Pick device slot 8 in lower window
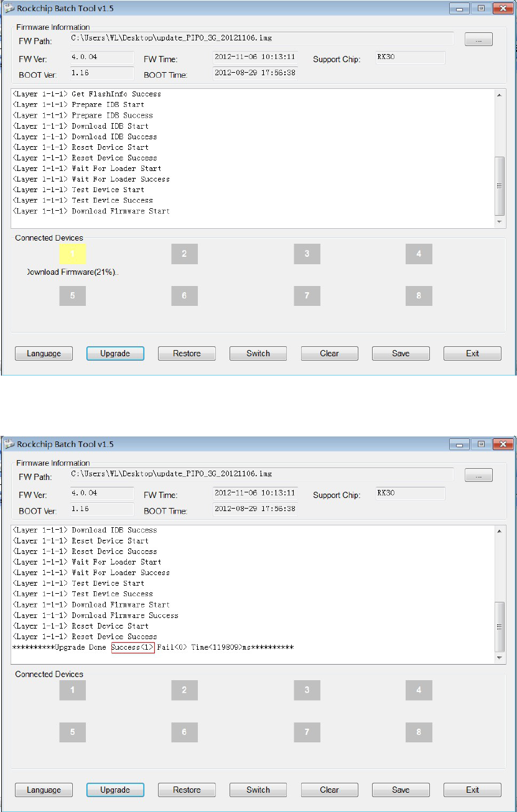517x812 pixels. [x=419, y=732]
